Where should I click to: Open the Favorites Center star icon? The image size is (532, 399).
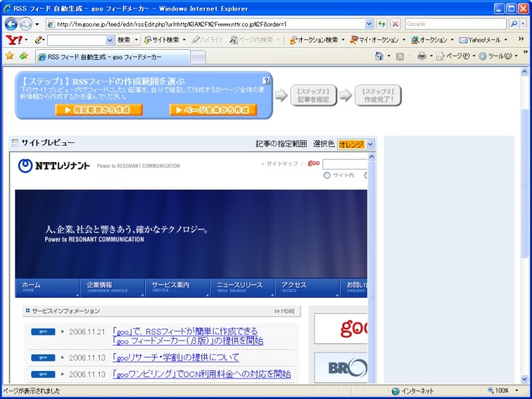(x=9, y=57)
